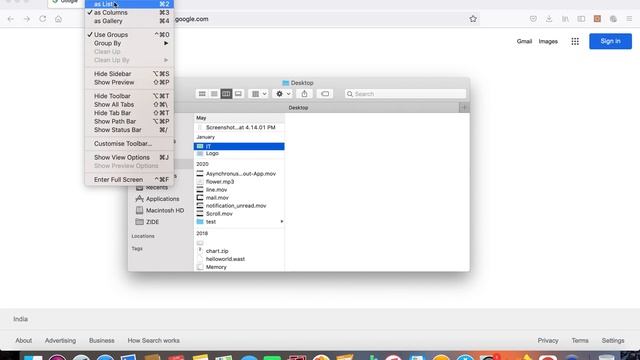This screenshot has width=640, height=360.
Task: Reload the Google page
Action: click(42, 19)
